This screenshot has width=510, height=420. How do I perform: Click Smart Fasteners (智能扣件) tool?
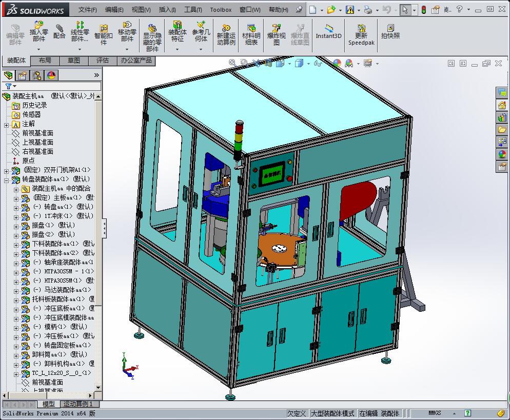pyautogui.click(x=104, y=35)
